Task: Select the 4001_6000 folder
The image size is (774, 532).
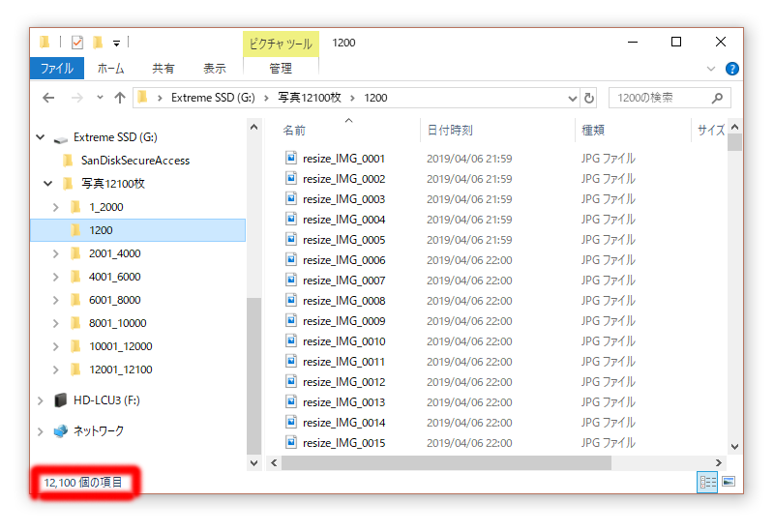Action: click(114, 277)
